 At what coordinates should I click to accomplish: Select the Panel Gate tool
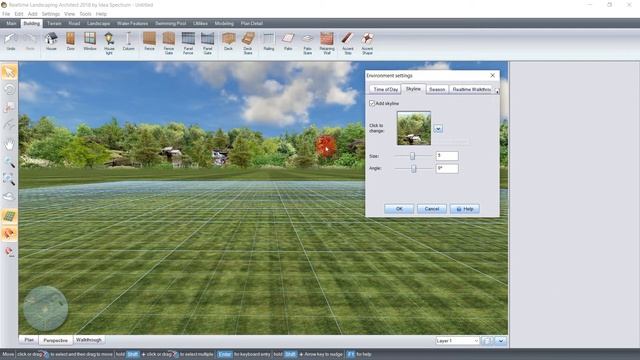207,43
